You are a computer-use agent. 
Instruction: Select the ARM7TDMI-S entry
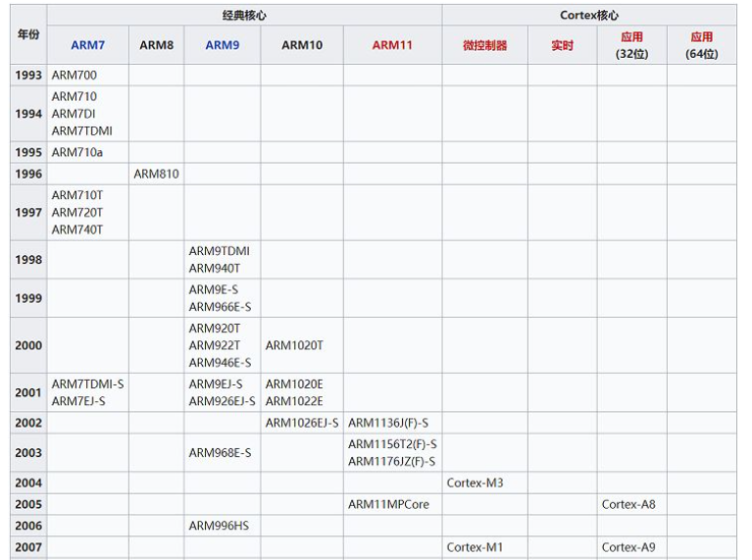pyautogui.click(x=88, y=384)
